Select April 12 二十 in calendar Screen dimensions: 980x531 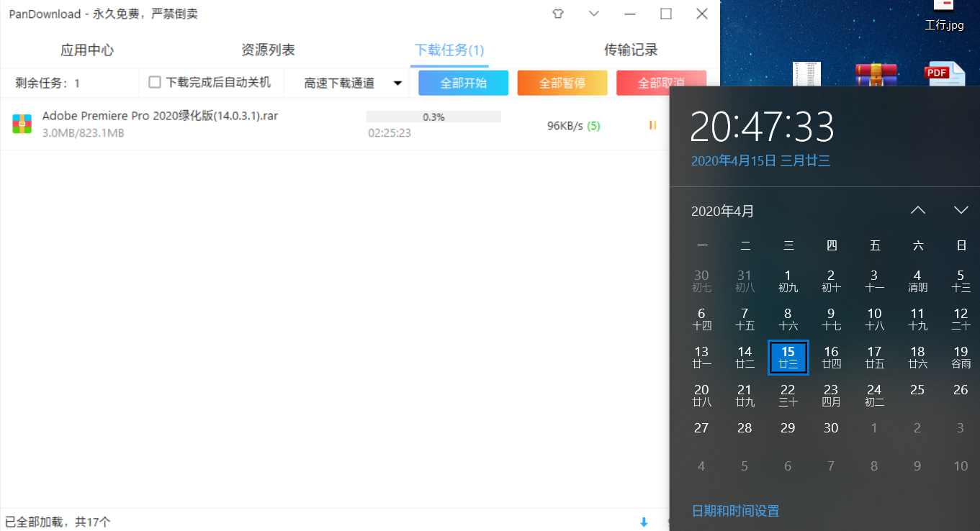pos(961,319)
